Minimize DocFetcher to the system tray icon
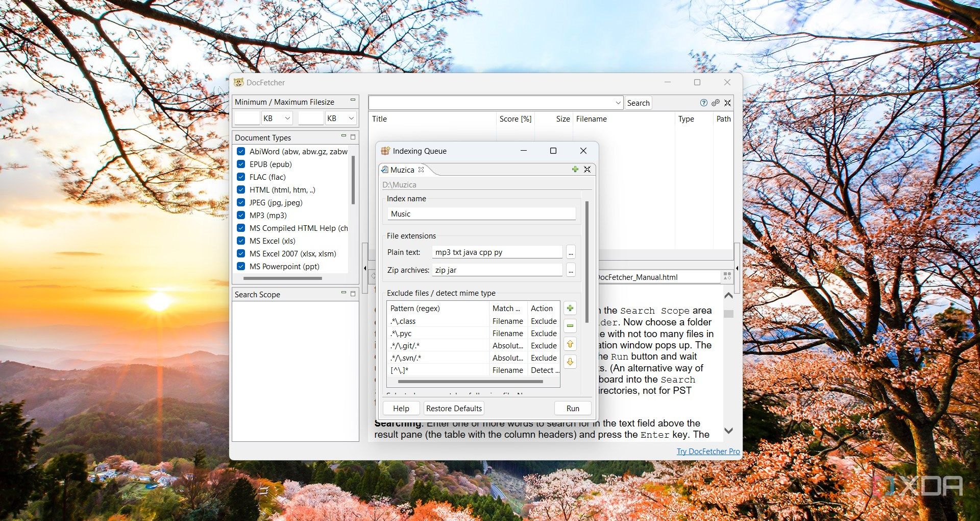Viewport: 980px width, 521px height. (728, 103)
